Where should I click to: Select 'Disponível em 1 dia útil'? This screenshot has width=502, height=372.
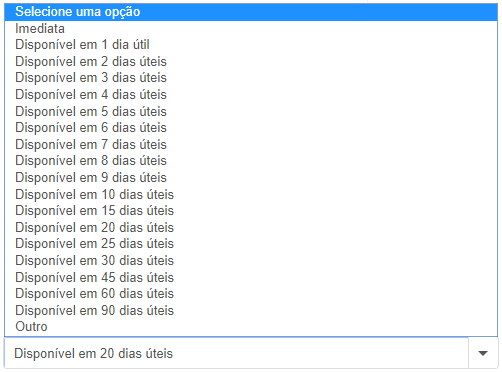point(251,45)
